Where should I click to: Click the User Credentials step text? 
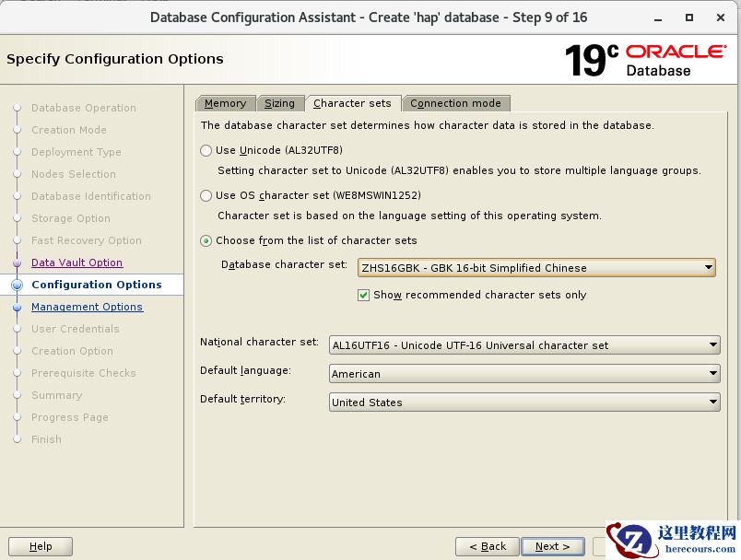click(76, 329)
